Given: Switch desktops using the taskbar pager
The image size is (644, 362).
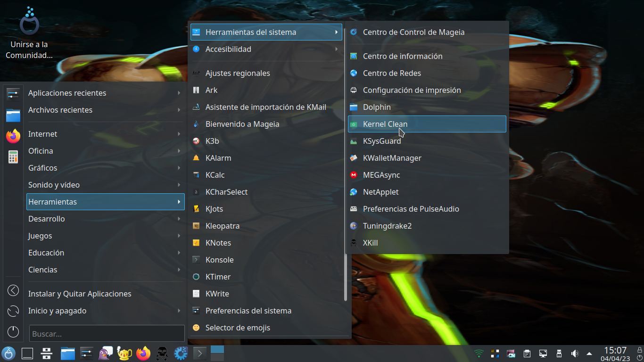Looking at the screenshot, I should click(x=217, y=353).
